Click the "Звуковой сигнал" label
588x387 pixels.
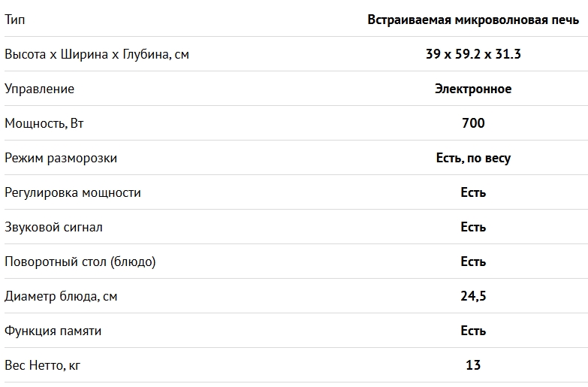pos(53,227)
